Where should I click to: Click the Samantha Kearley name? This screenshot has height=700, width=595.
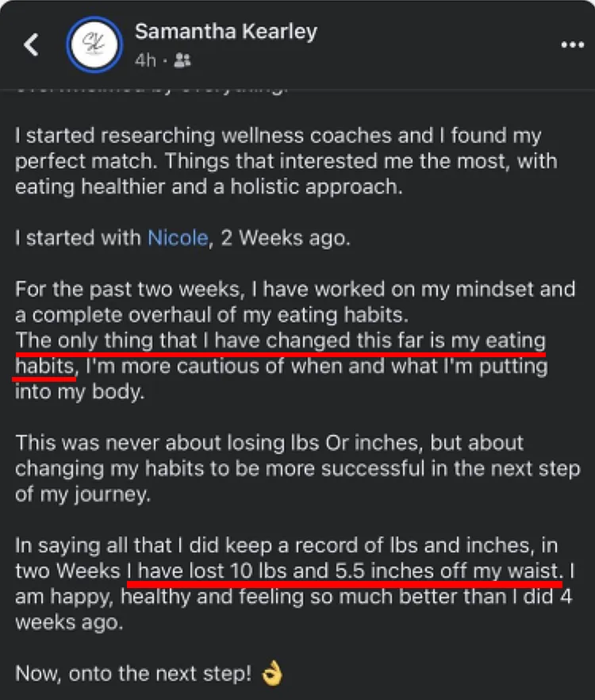pyautogui.click(x=225, y=32)
